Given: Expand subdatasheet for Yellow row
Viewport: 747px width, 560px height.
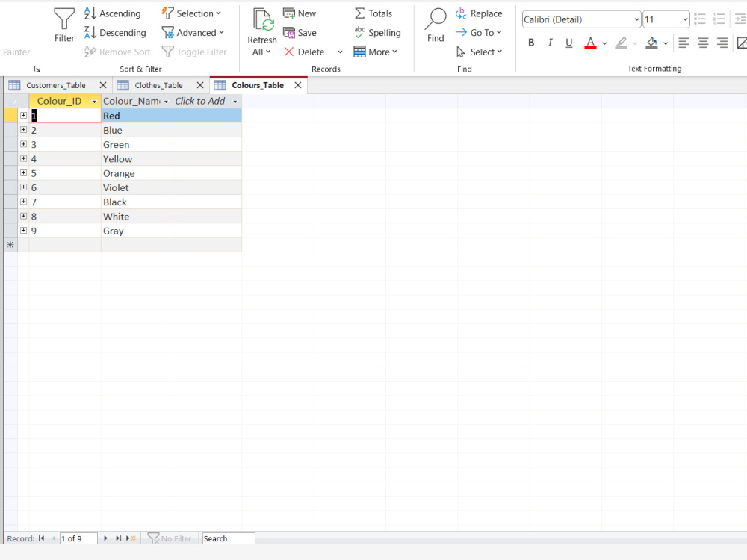Looking at the screenshot, I should click(23, 158).
